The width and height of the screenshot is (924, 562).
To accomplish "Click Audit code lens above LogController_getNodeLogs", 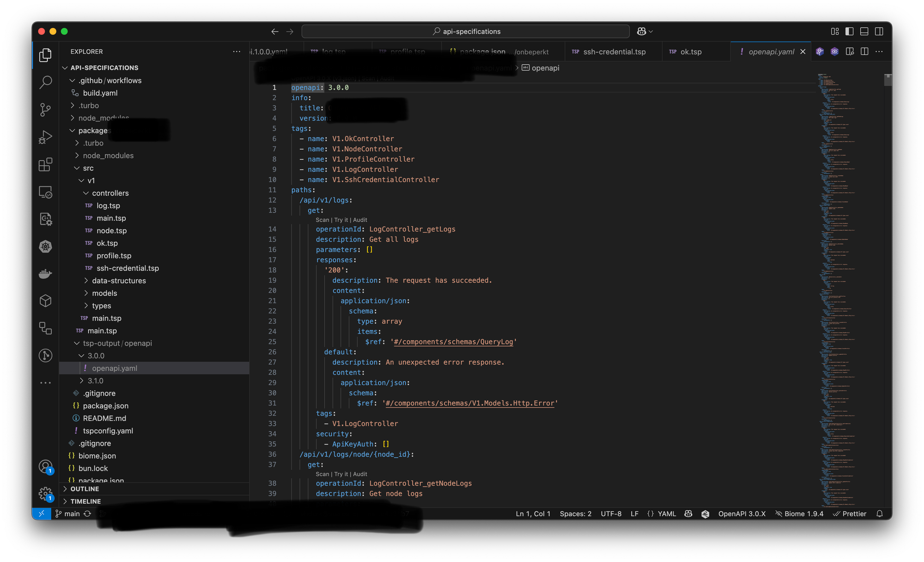I will click(x=360, y=474).
